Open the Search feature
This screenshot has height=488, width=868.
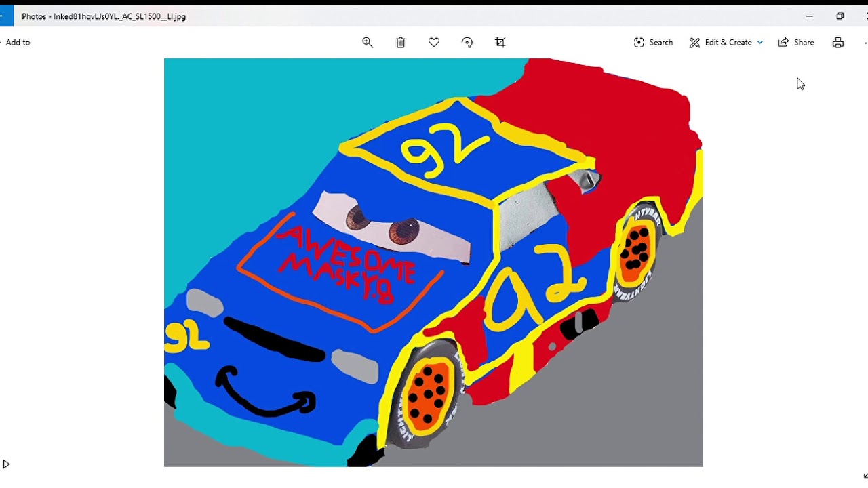653,42
